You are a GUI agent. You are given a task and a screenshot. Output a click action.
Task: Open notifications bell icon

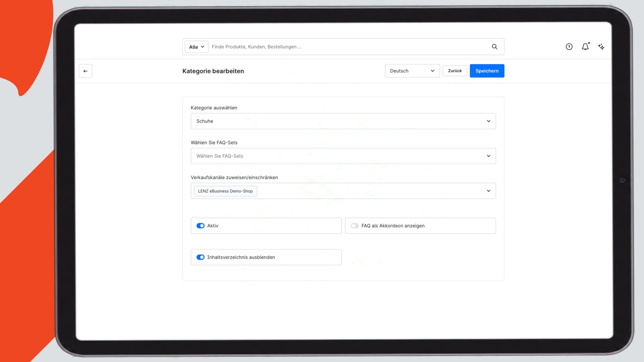(585, 47)
